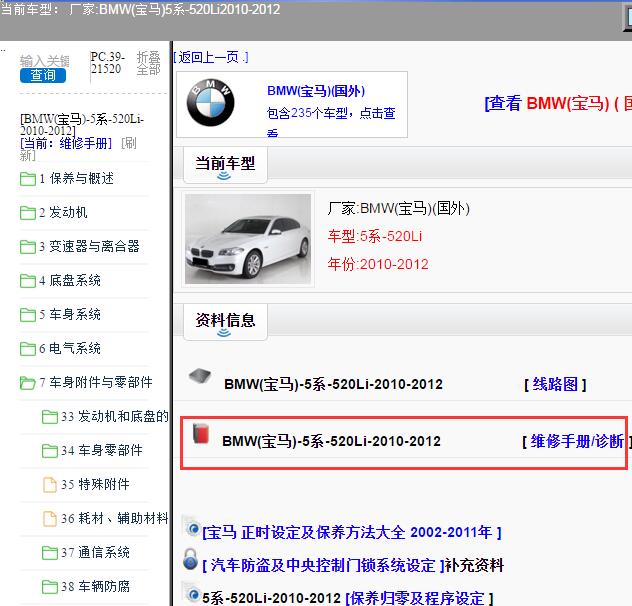Open 维修手册/诊断 link
Screen dimensions: 632x606
coord(577,441)
